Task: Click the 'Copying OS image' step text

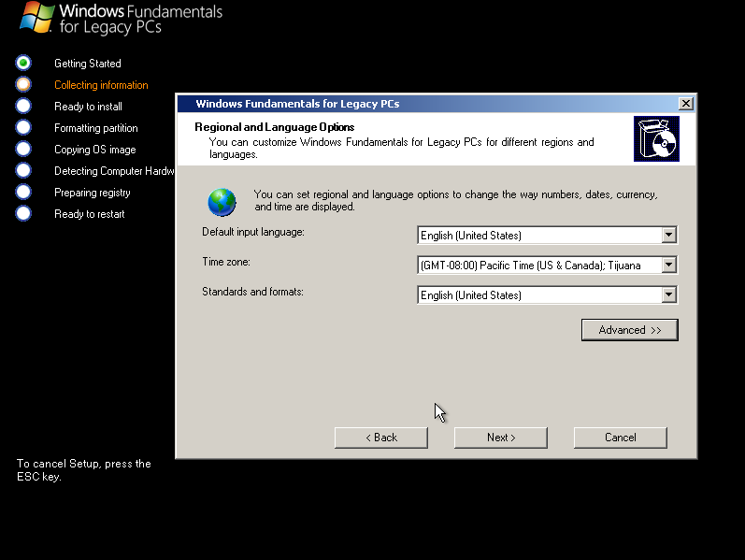Action: 95,150
